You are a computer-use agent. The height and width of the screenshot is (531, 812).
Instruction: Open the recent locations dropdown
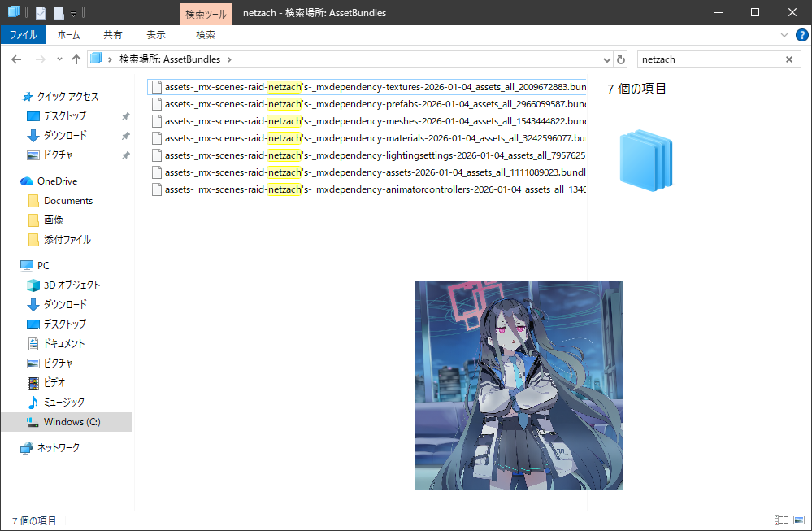tap(59, 59)
